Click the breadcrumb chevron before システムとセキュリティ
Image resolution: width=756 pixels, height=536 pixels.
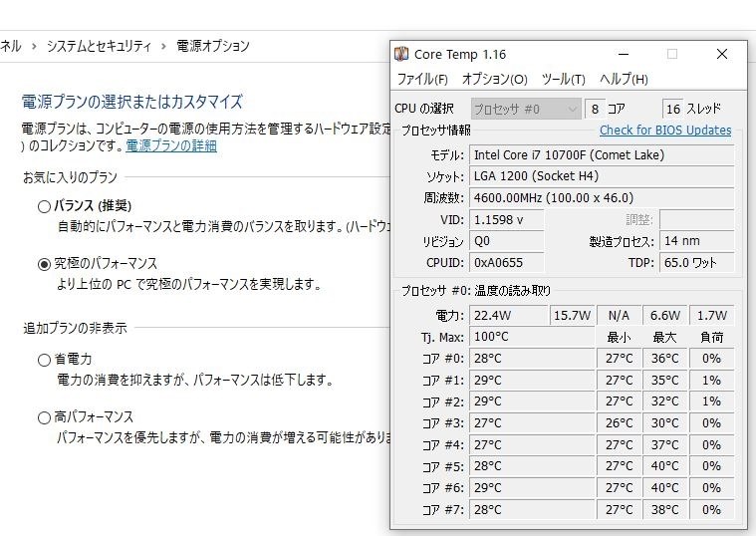33,46
